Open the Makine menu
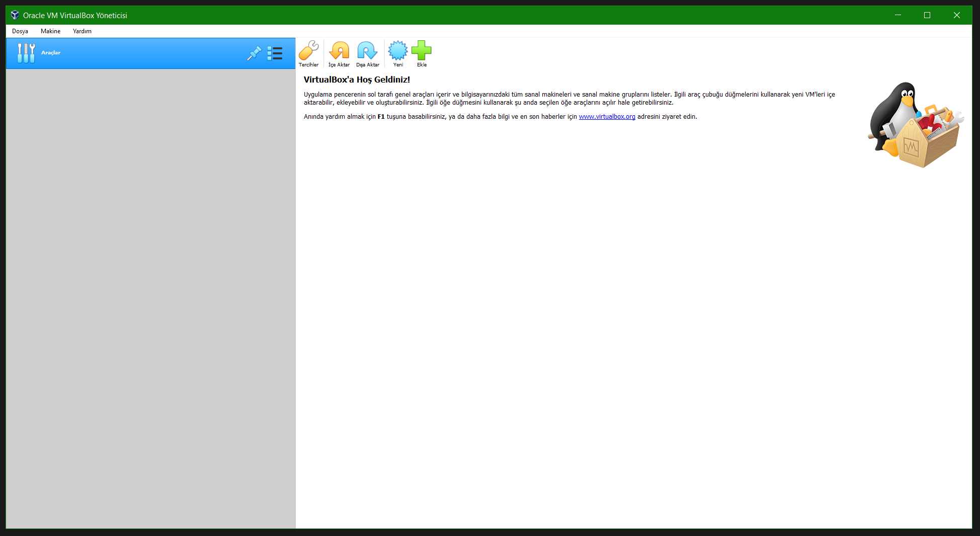This screenshot has width=980, height=536. (x=50, y=31)
